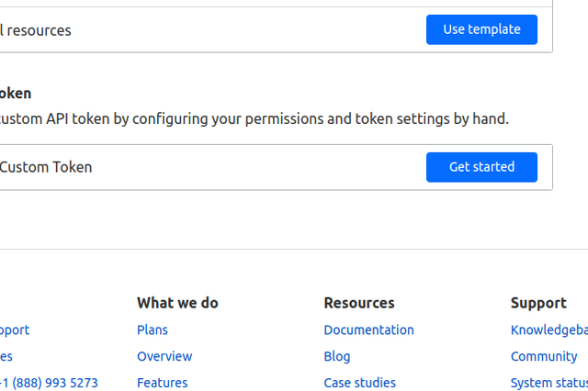Open the Knowledgebase link under Support
Image resolution: width=588 pixels, height=391 pixels.
point(549,330)
